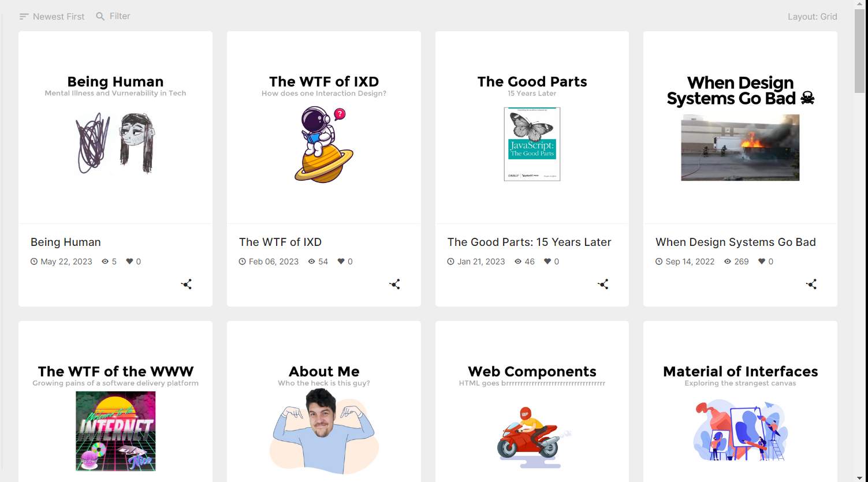Open The Good Parts: 15 Years Later title
Screen dimensions: 868x482
click(529, 242)
